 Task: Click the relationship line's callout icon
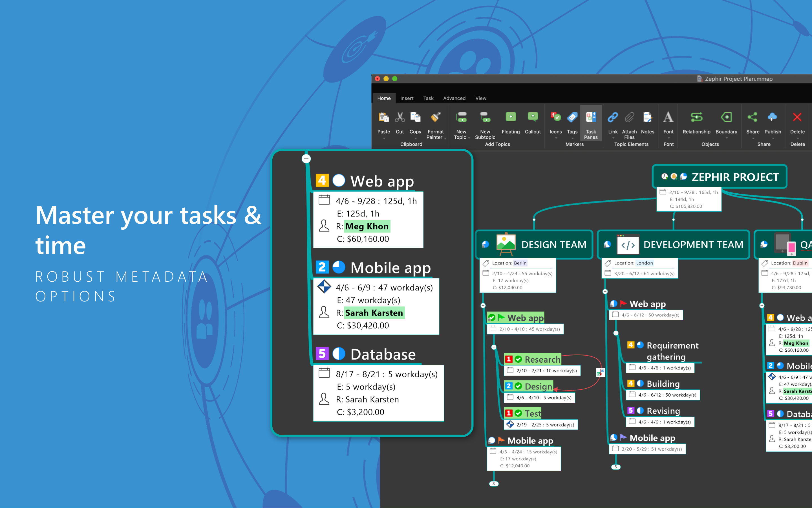(600, 372)
